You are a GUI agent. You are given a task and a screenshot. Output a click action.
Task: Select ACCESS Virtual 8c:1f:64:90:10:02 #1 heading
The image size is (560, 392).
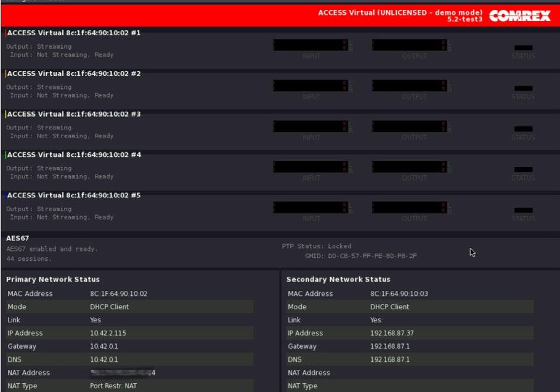[x=73, y=33]
